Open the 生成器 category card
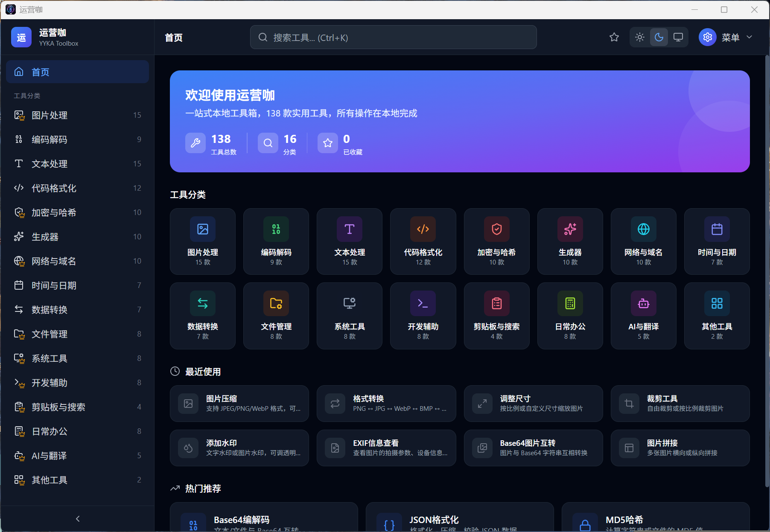The image size is (770, 532). click(x=570, y=241)
